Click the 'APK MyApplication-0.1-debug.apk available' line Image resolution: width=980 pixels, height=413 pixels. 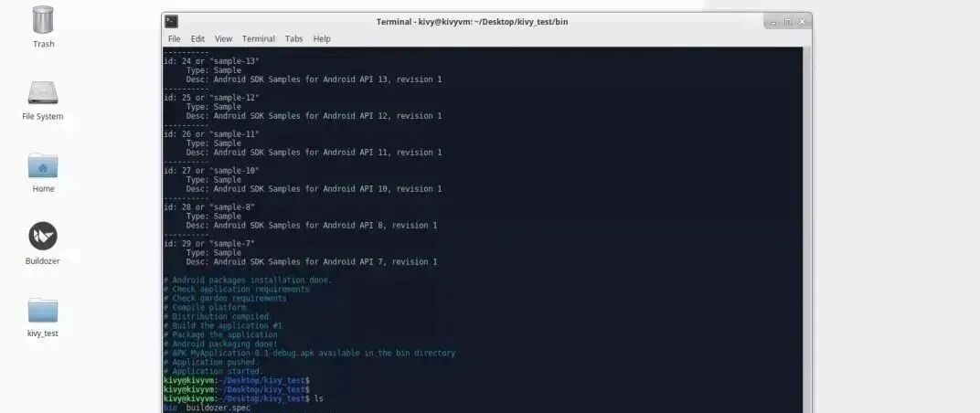click(x=309, y=353)
